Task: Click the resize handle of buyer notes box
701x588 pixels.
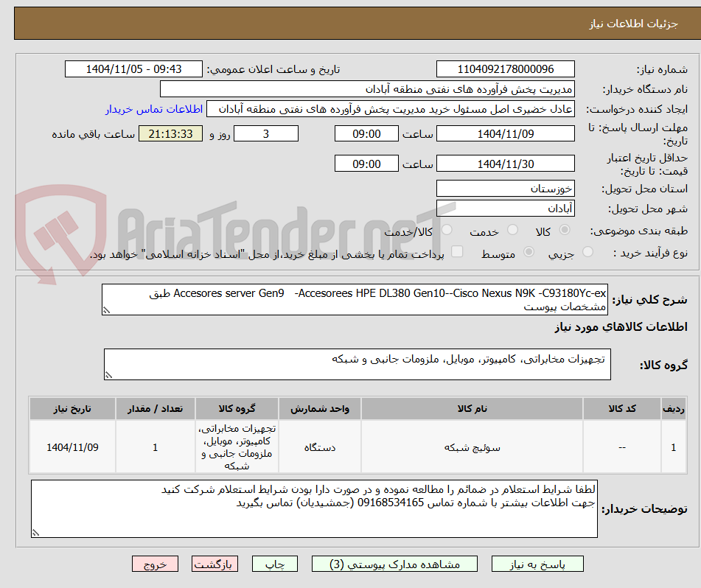Action: [36, 533]
